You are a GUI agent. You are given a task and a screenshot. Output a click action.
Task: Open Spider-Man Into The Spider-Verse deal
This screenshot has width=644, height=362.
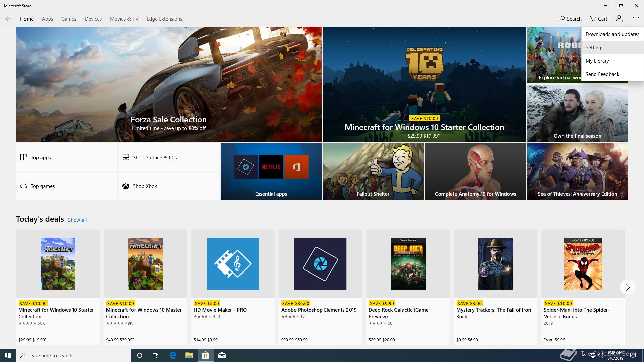coord(583,287)
